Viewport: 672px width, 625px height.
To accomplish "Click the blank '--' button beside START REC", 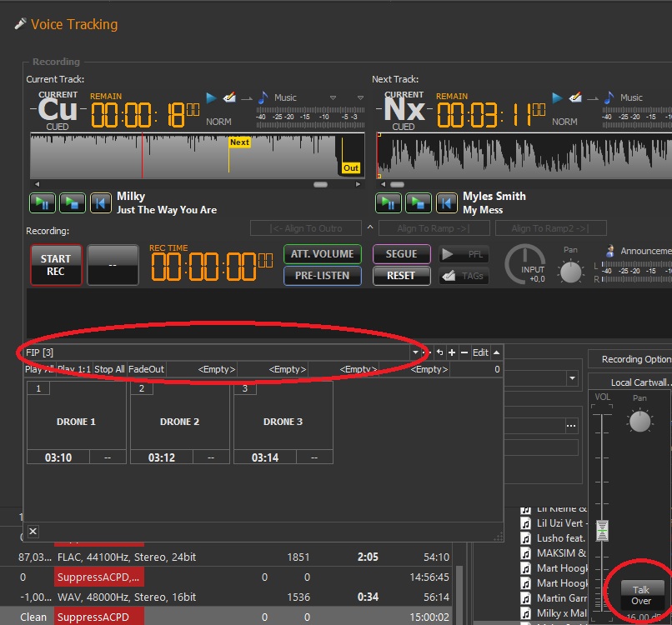I will pyautogui.click(x=113, y=265).
